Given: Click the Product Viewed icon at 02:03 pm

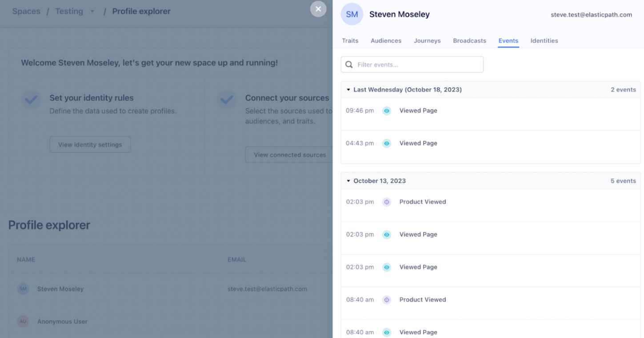Looking at the screenshot, I should coord(386,201).
